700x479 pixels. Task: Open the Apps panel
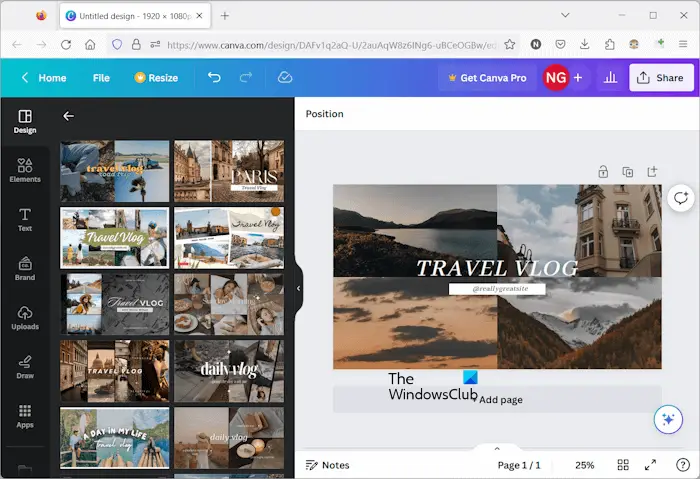pyautogui.click(x=25, y=416)
